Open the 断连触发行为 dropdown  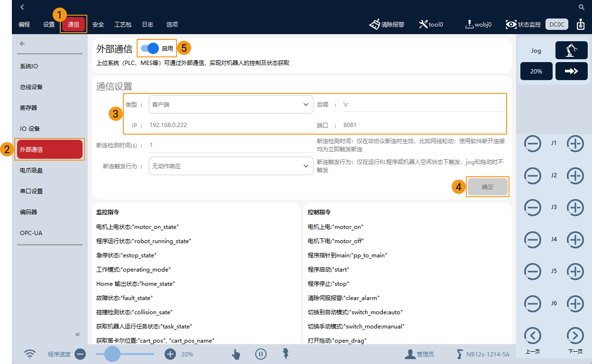[231, 166]
